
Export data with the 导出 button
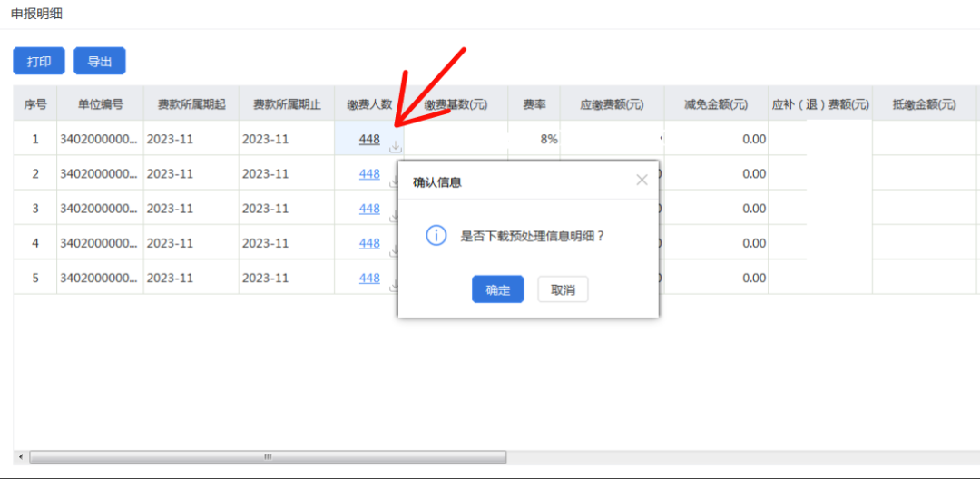tap(100, 61)
